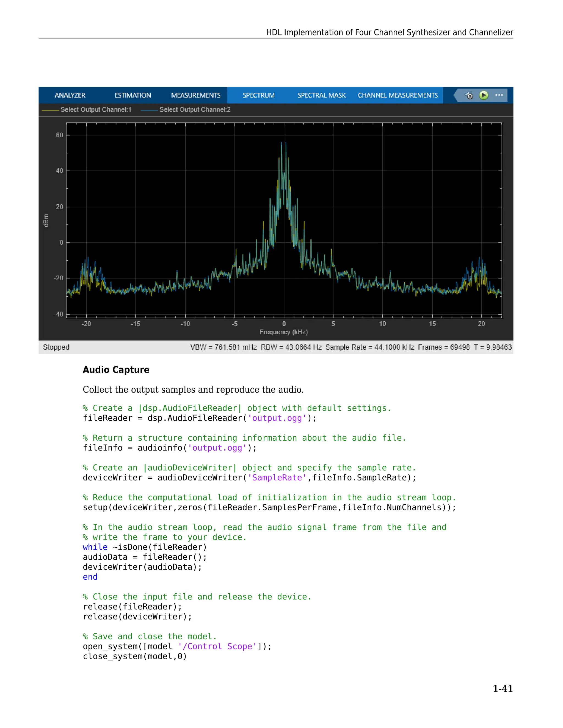Viewport: 563px width, 728px height.
Task: Open the SPECTRAL MASK tab
Action: (x=322, y=95)
